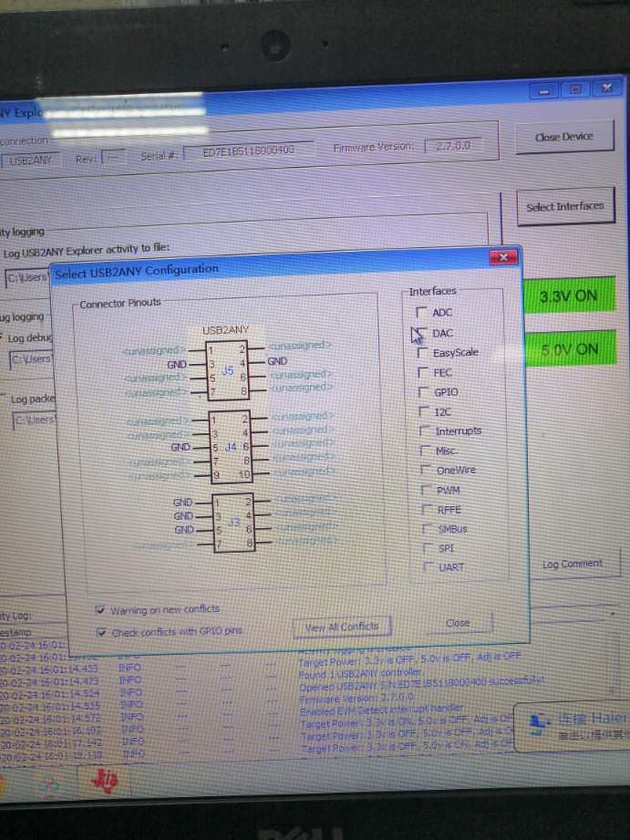This screenshot has height=840, width=630.
Task: Select log line 'Opened USB2ANY S/N ... successfully!'
Action: click(421, 684)
